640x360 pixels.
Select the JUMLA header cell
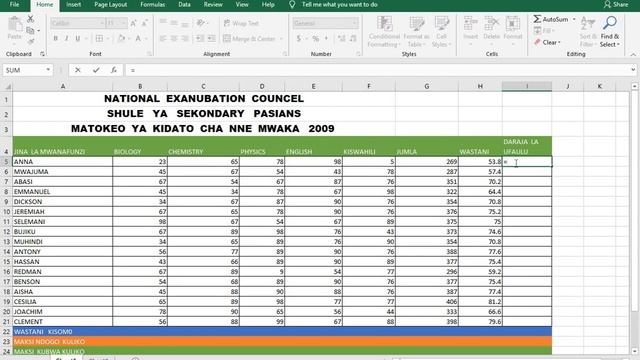click(427, 147)
